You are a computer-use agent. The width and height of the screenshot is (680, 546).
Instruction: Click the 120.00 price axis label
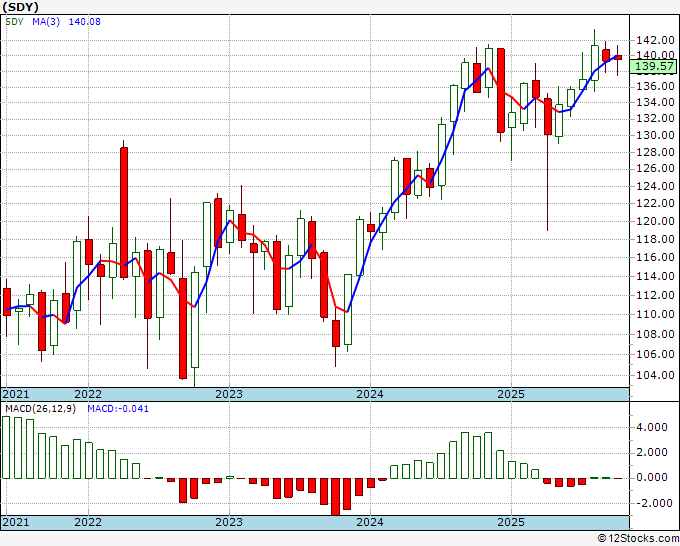(x=655, y=221)
